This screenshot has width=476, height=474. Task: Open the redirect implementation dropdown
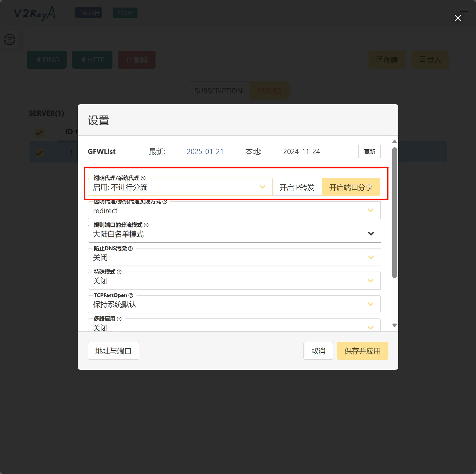(x=234, y=210)
